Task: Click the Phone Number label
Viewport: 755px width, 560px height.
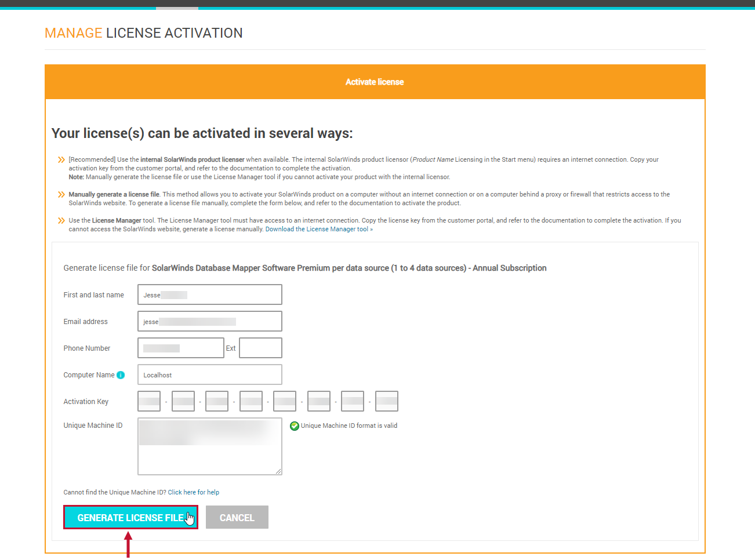Action: tap(86, 348)
